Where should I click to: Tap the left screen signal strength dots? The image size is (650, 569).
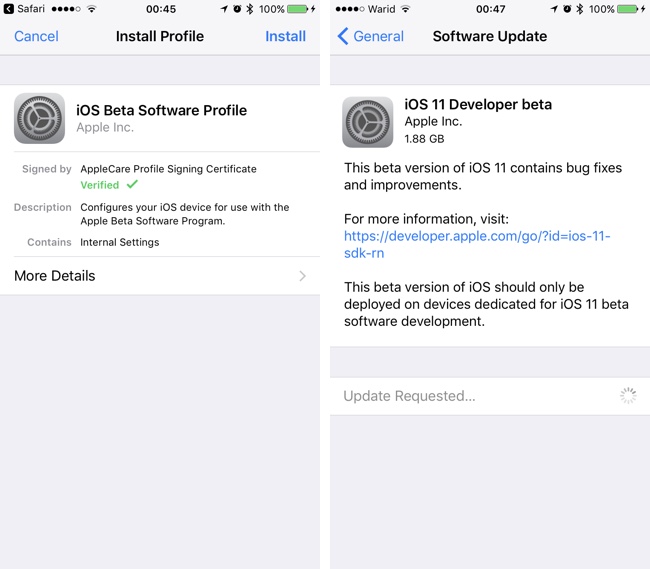(x=66, y=9)
